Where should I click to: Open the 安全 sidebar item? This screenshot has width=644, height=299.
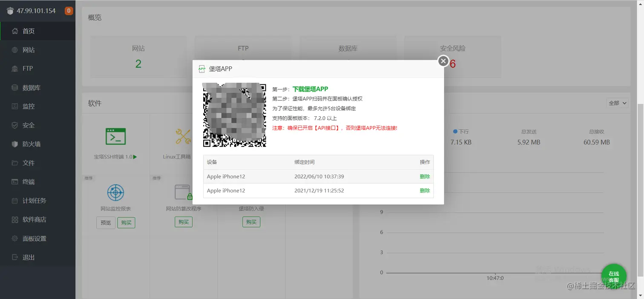pos(37,125)
